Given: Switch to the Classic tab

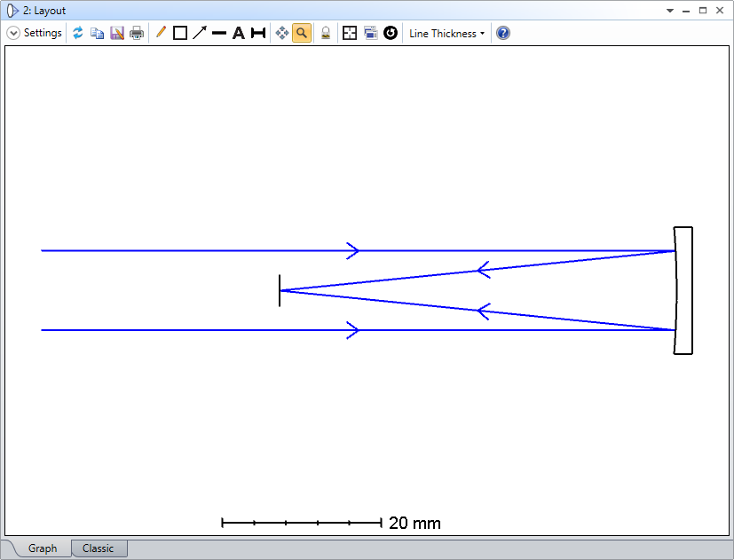Looking at the screenshot, I should pos(98,548).
